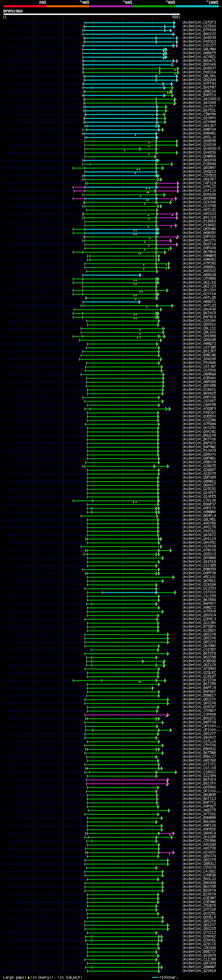Click the purple ~60% identity legend segment
Image resolution: width=222 pixels, height=980 pixels.
[111, 6]
